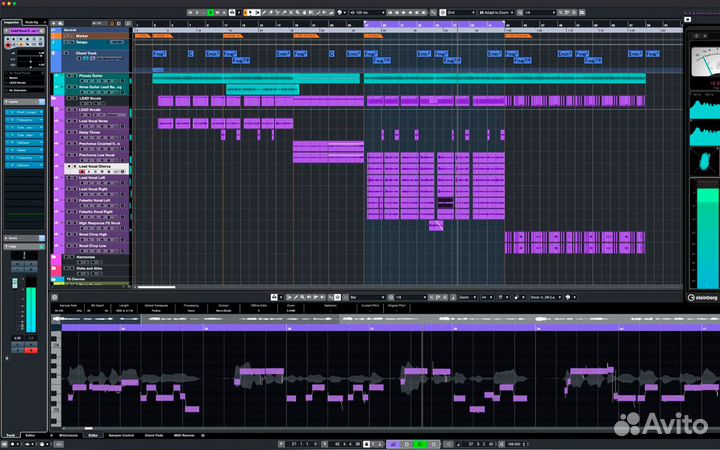720x450 pixels.
Task: Select the Object Selection arrow tool
Action: tap(250, 13)
